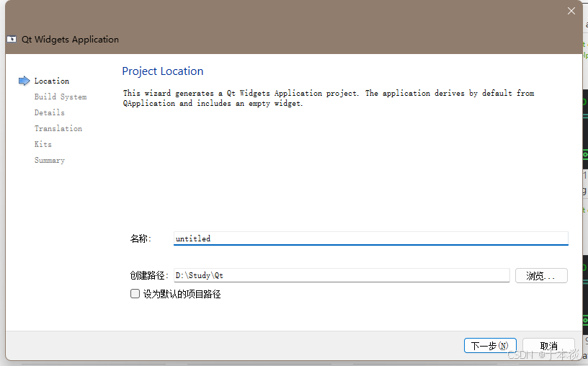Click the 创建路径: label

pyautogui.click(x=149, y=276)
